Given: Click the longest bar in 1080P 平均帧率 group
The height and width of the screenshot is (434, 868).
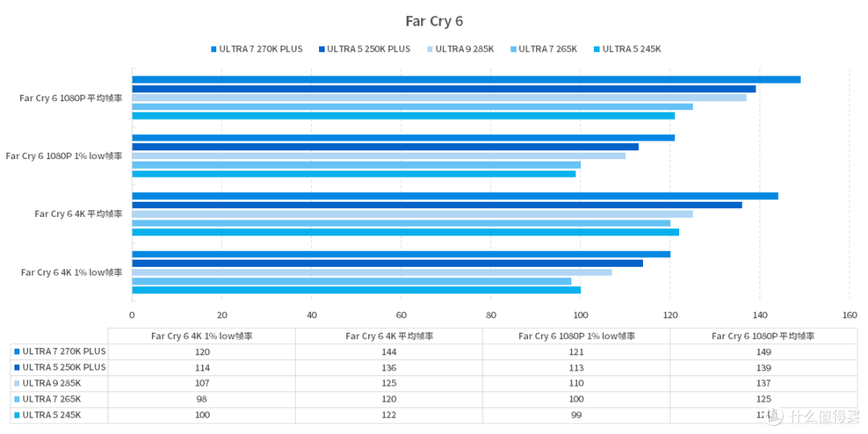Looking at the screenshot, I should click(x=466, y=80).
